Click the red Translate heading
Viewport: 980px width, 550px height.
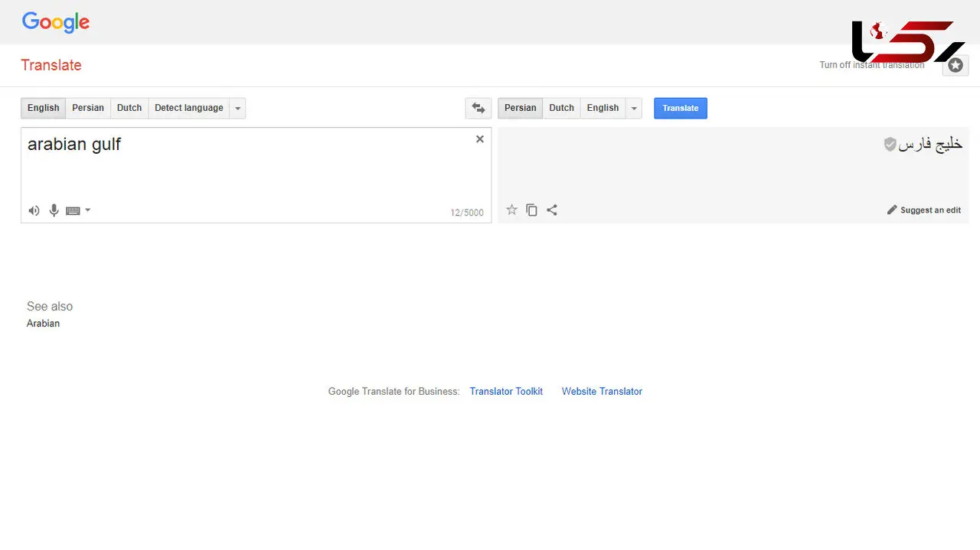(51, 65)
